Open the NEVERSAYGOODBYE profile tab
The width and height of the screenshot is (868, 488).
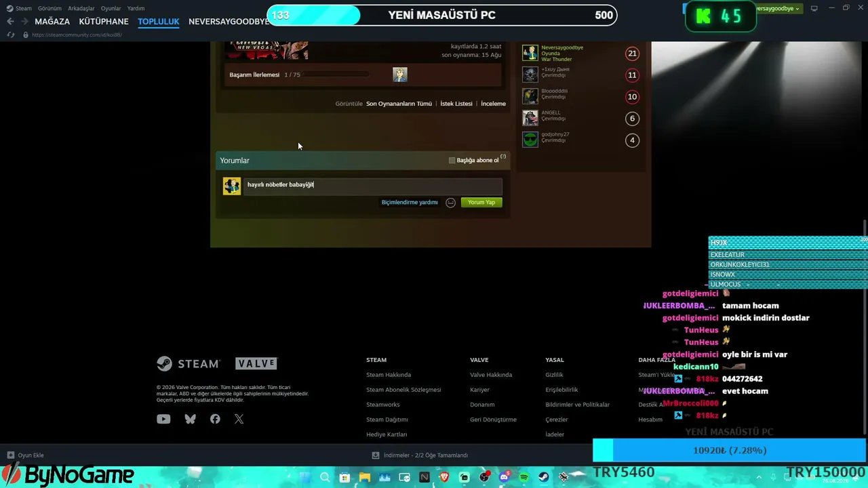pos(229,22)
